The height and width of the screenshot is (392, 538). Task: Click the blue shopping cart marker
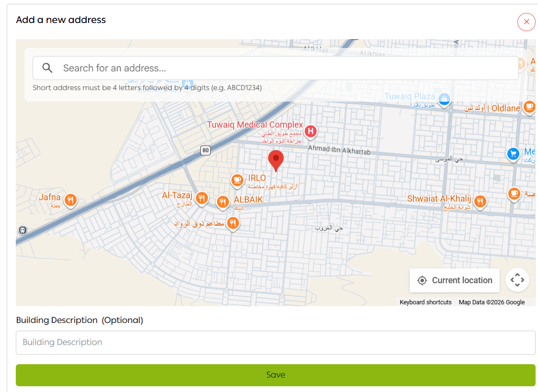pyautogui.click(x=513, y=154)
